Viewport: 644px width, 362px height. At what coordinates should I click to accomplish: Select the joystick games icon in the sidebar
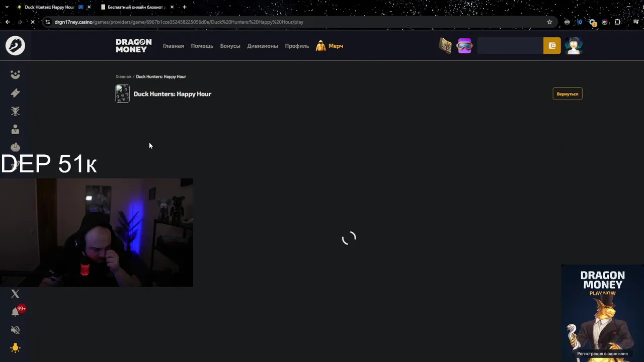(x=15, y=147)
